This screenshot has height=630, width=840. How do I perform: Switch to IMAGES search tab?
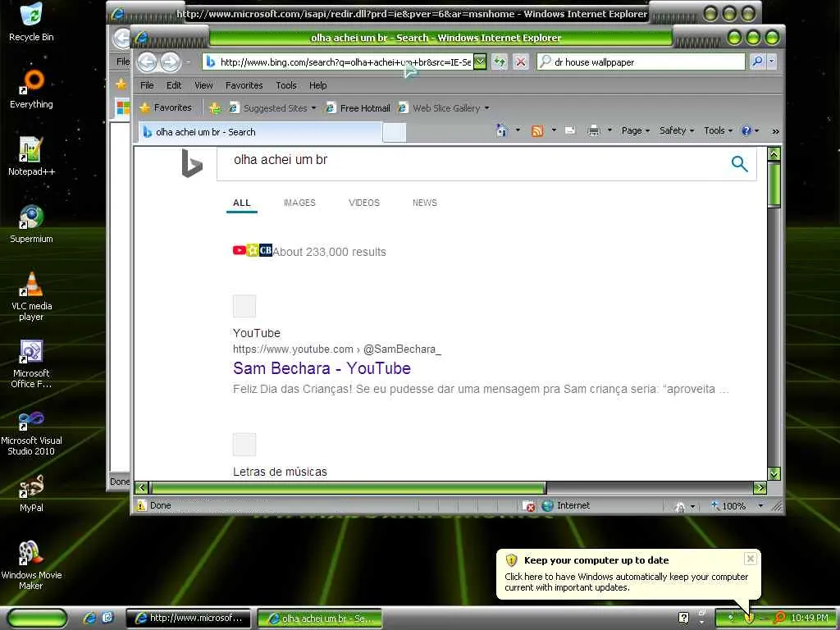click(299, 203)
